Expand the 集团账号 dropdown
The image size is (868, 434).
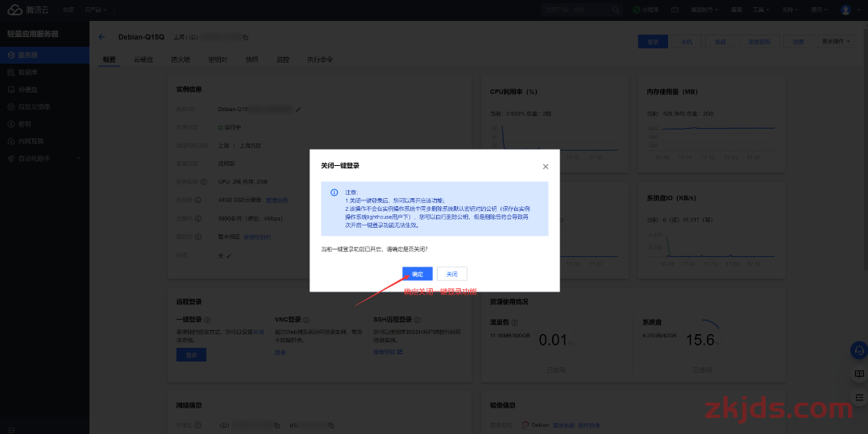click(x=704, y=10)
